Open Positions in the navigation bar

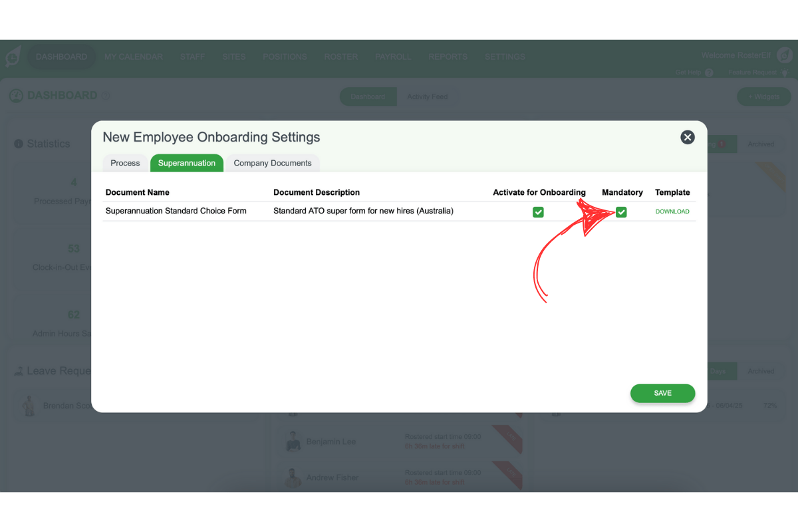coord(285,57)
